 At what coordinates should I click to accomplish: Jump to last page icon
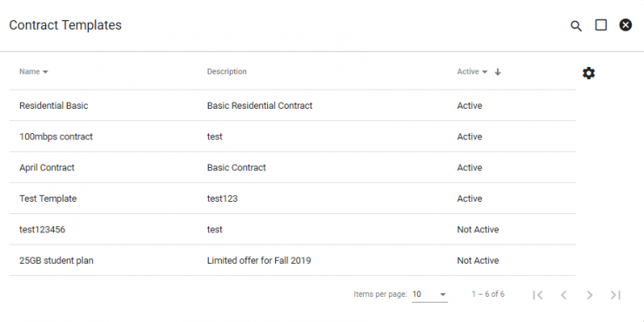(x=615, y=294)
